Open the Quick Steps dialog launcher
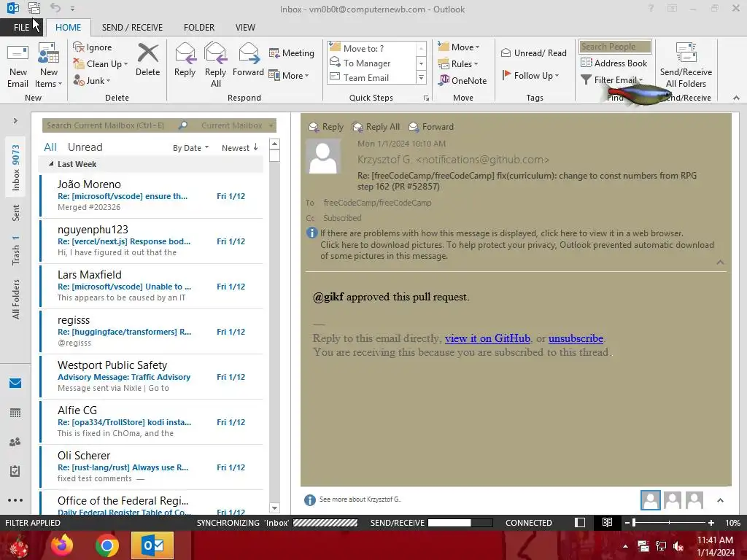 point(426,98)
